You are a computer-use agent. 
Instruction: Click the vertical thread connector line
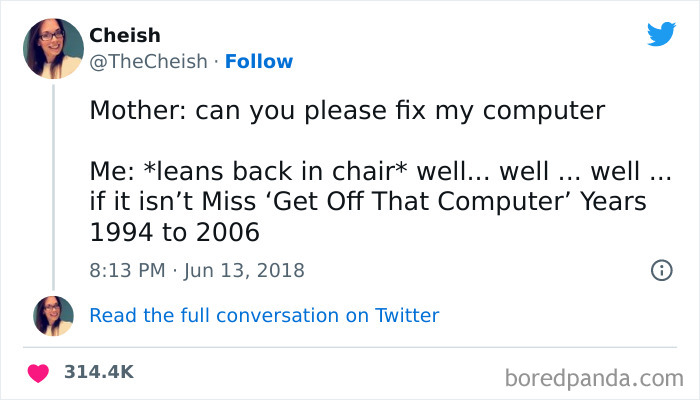tap(54, 188)
